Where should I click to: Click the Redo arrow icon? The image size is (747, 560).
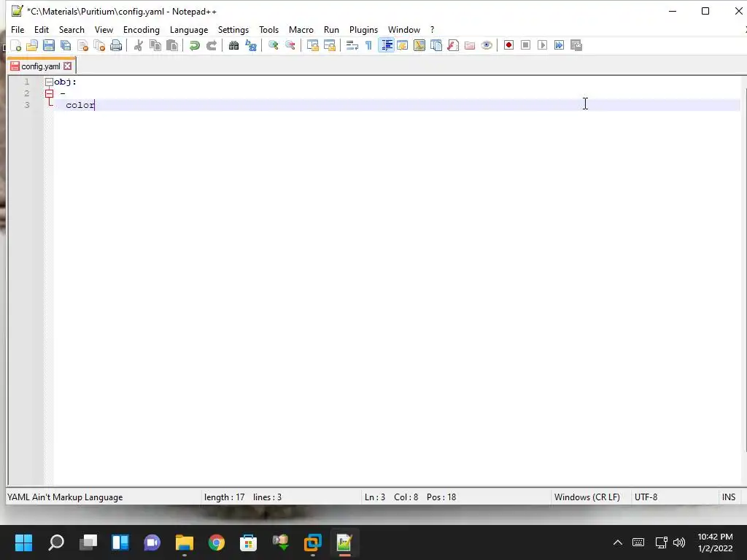pos(211,46)
